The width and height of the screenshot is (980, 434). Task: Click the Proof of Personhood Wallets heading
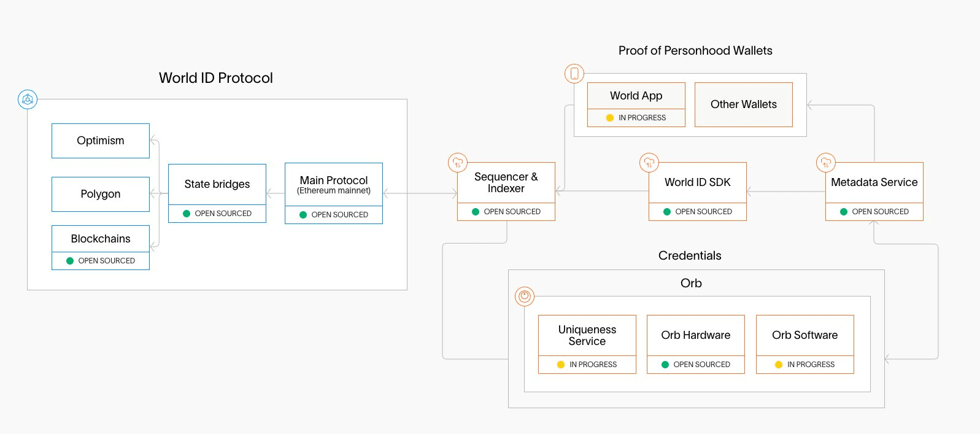(x=695, y=50)
